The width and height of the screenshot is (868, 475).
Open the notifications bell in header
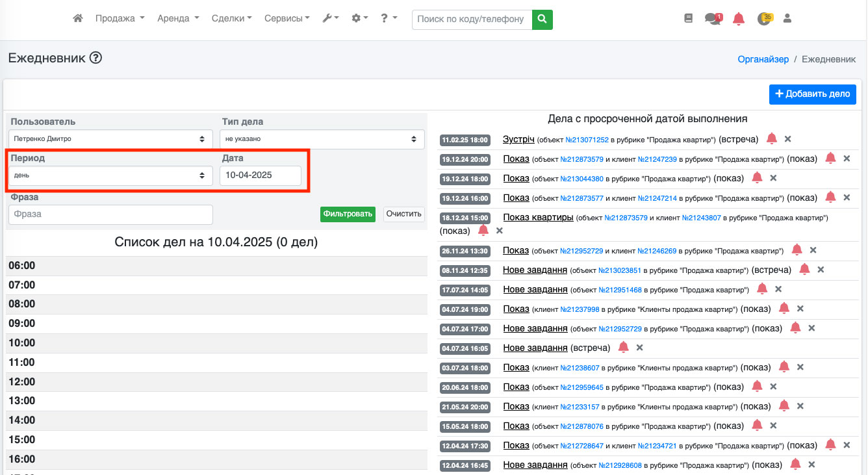[738, 19]
